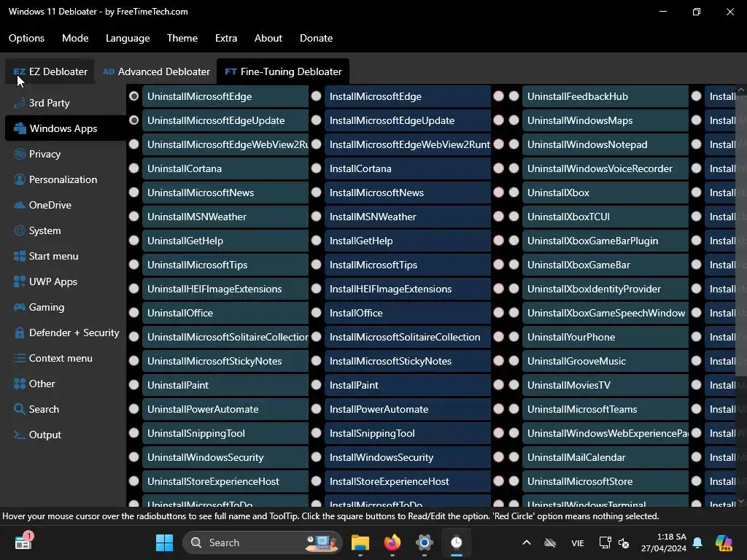
Task: Select radio button for UninstallXbox
Action: tap(514, 192)
